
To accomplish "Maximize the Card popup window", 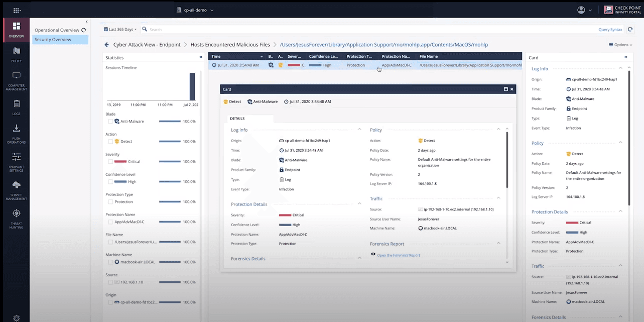I will click(505, 89).
